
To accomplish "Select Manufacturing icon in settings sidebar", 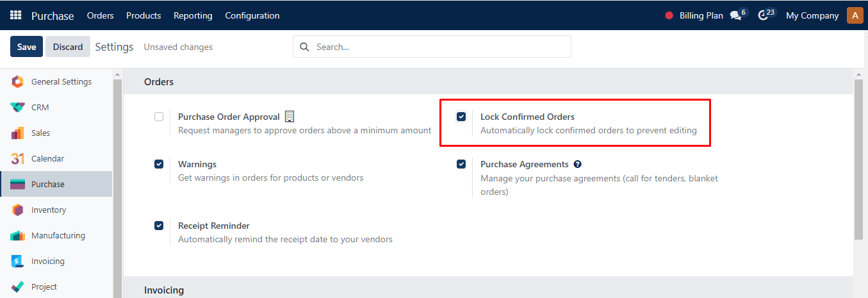I will [18, 236].
